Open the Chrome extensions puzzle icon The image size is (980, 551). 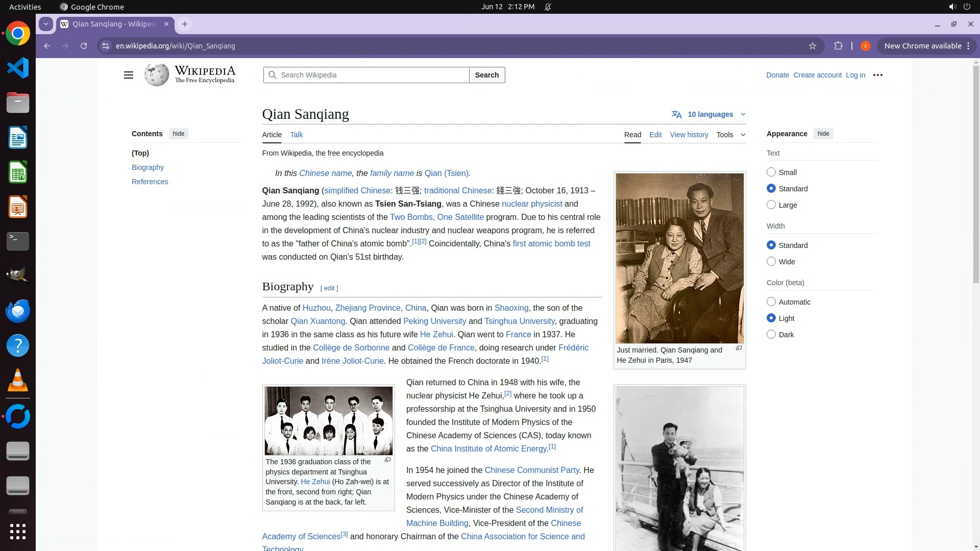[838, 46]
